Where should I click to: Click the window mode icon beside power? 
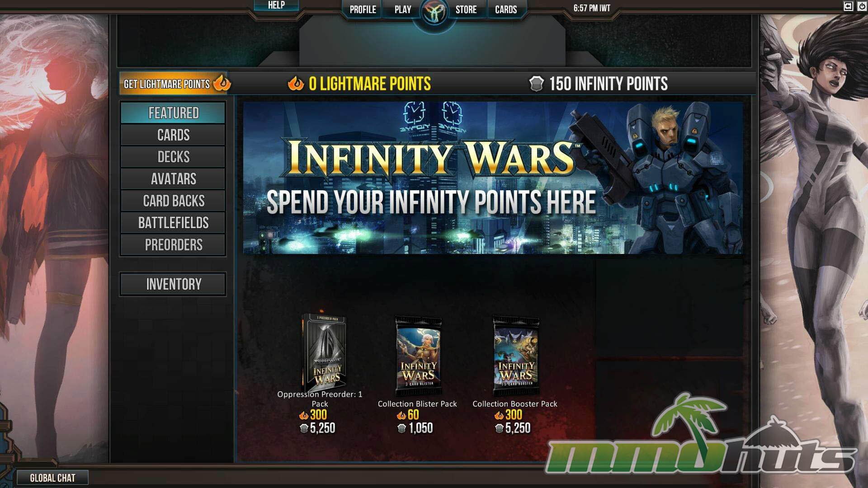point(848,6)
